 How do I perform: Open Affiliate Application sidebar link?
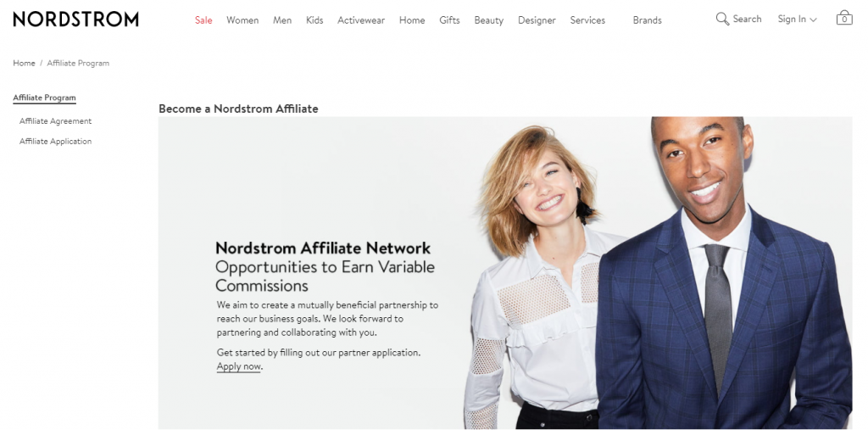[55, 142]
